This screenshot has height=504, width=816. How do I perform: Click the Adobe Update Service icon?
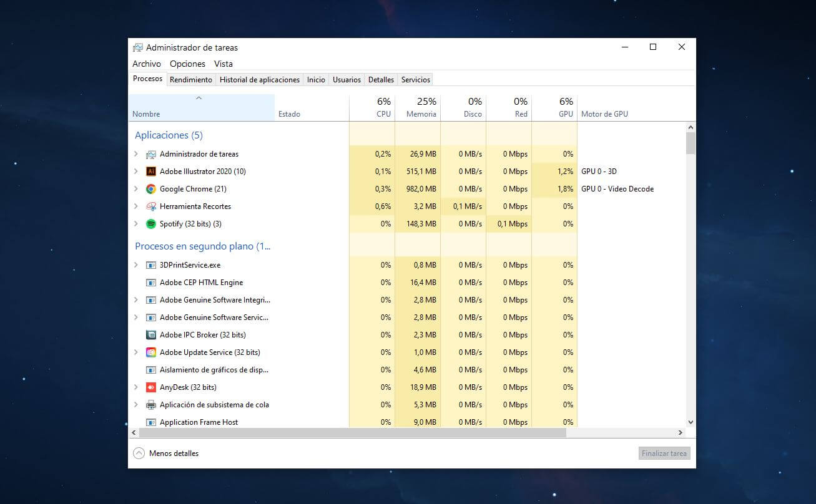pos(151,352)
